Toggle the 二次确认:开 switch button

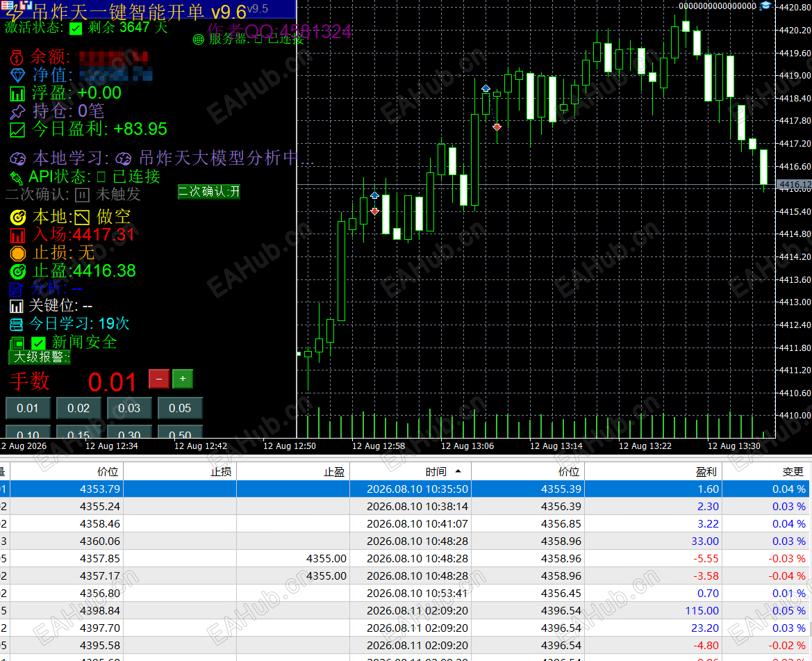[x=208, y=192]
